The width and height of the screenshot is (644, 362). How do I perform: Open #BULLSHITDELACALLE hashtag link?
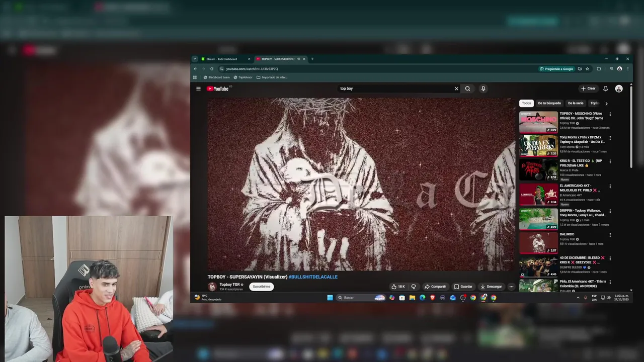[x=313, y=277]
